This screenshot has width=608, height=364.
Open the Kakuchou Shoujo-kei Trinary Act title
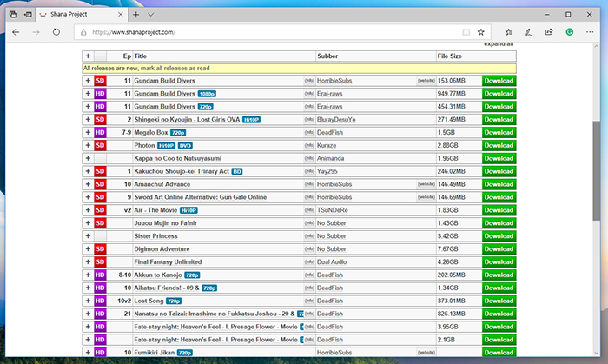(x=182, y=171)
